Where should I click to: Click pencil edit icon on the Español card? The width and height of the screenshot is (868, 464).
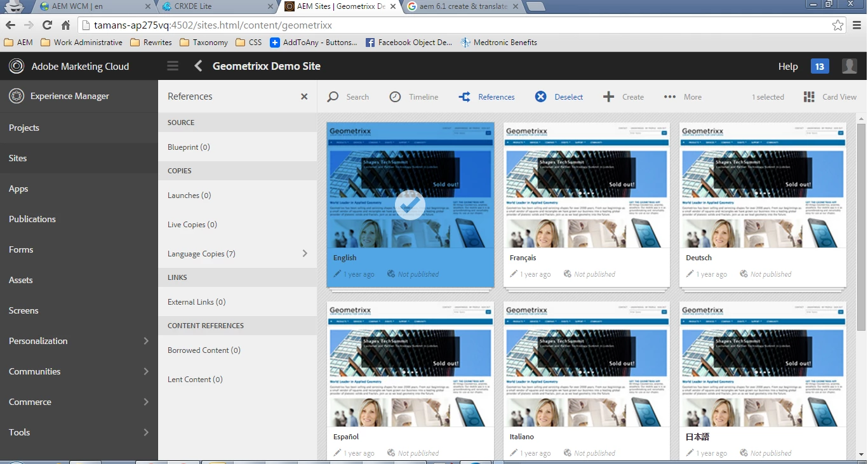(337, 453)
